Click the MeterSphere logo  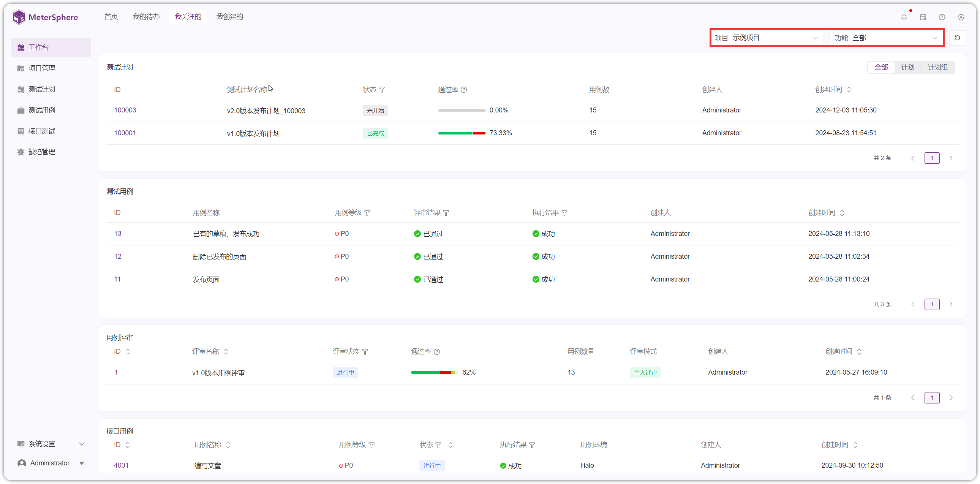(45, 17)
